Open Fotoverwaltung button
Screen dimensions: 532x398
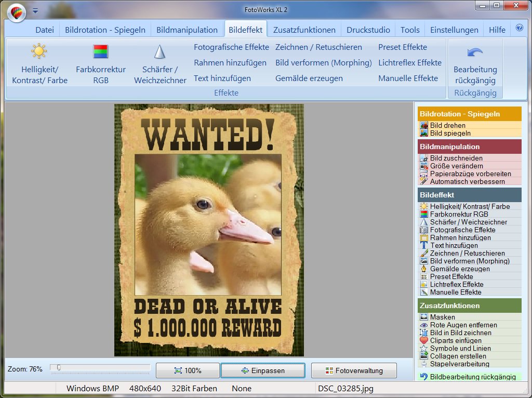[x=354, y=370]
